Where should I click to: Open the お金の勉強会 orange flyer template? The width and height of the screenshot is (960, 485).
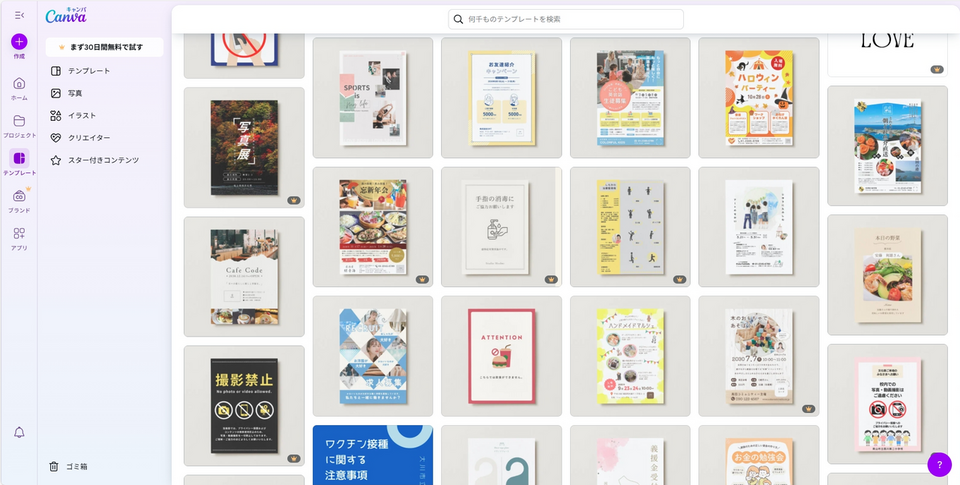coord(759,455)
